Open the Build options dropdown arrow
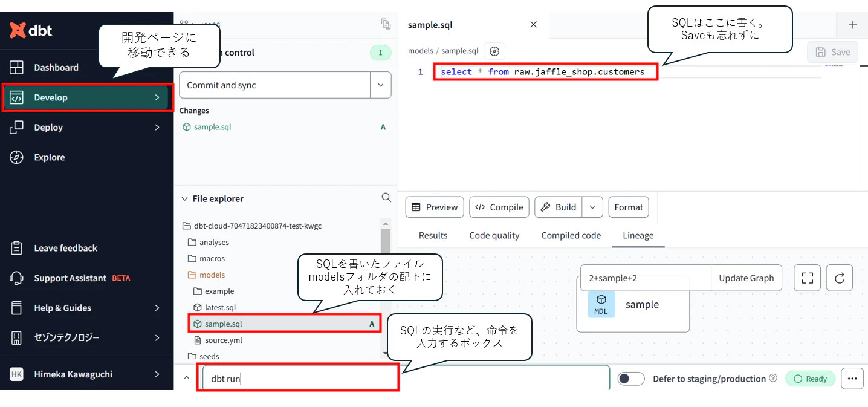 [x=592, y=207]
